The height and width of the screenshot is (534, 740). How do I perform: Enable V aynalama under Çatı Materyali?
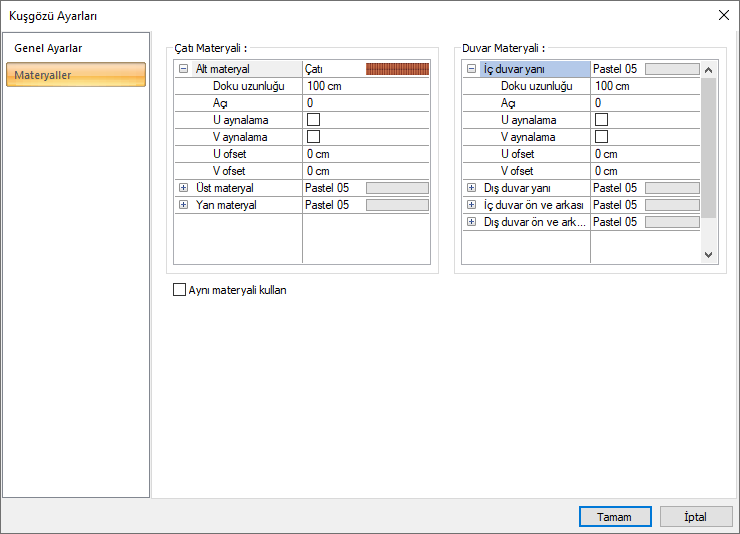[313, 137]
